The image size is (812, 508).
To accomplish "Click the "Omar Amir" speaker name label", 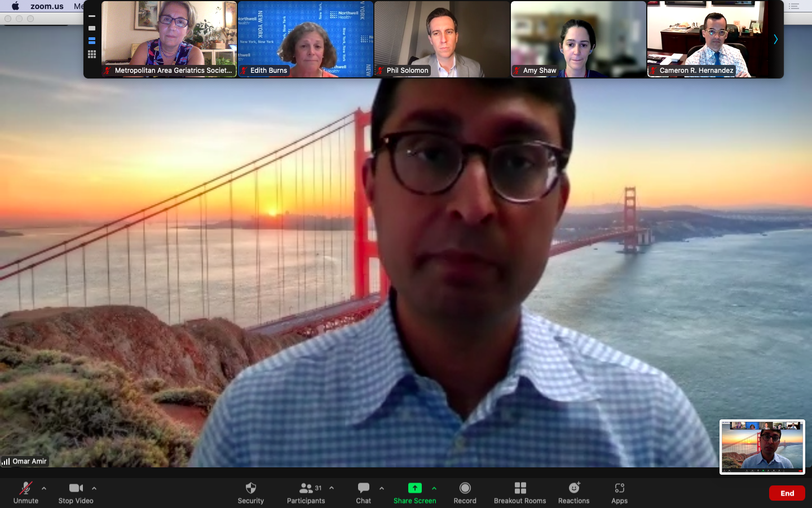I will coord(30,462).
